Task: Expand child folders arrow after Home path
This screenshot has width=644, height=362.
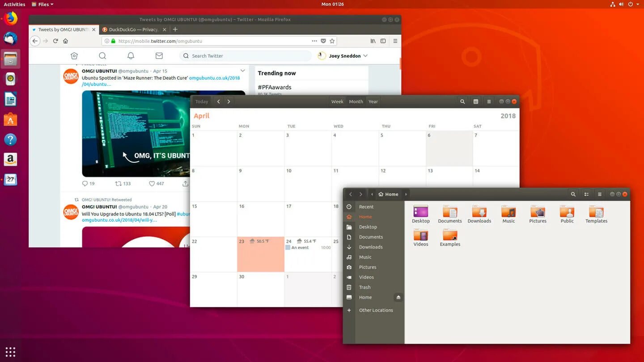Action: (x=406, y=194)
